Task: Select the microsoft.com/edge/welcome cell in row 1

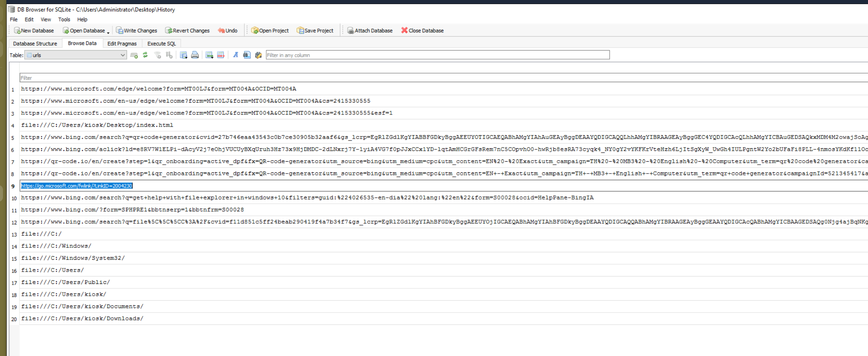Action: pyautogui.click(x=444, y=89)
